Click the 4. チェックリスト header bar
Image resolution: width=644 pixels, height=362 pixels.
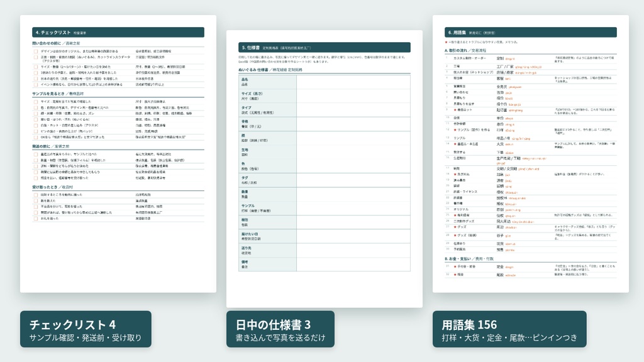[118, 33]
